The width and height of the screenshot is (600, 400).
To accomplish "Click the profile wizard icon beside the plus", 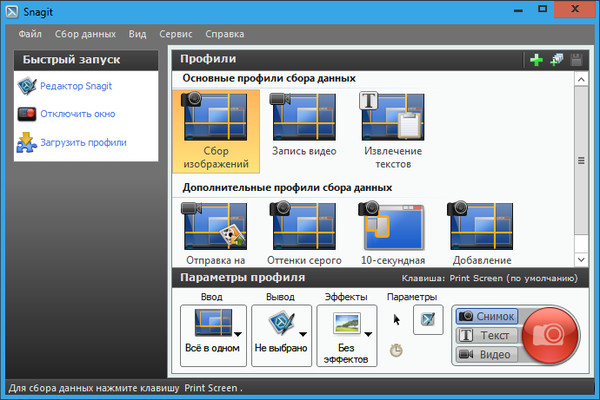I will tap(556, 60).
